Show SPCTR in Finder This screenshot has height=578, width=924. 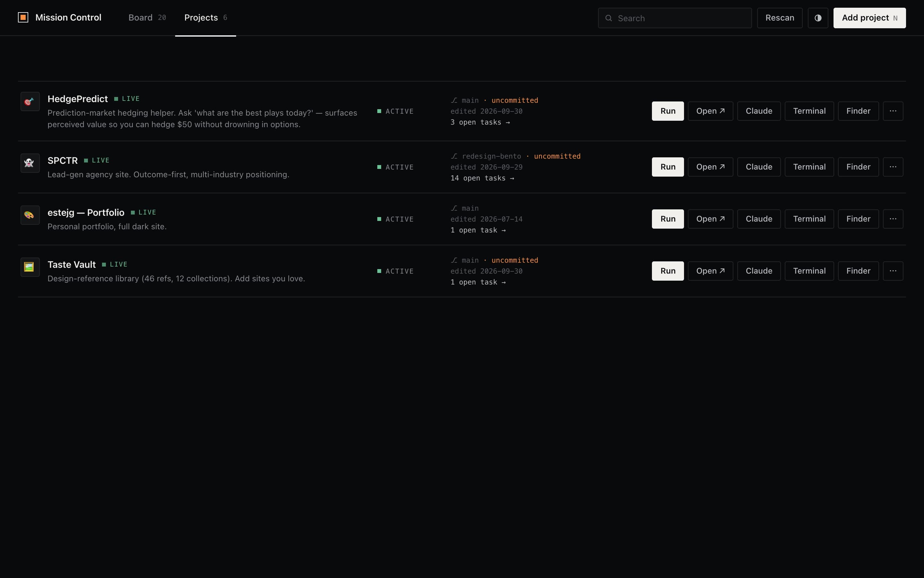(x=858, y=167)
